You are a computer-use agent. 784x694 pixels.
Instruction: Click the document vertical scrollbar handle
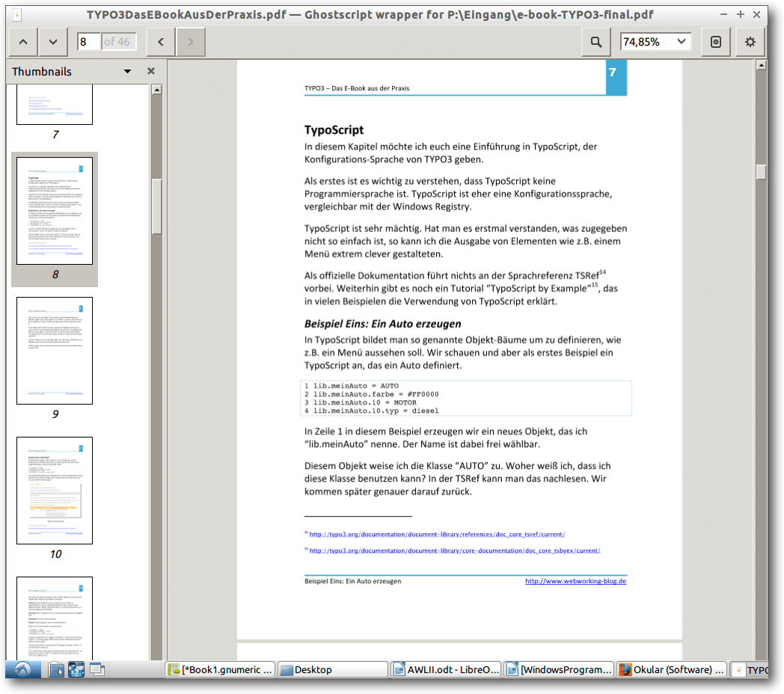[761, 171]
